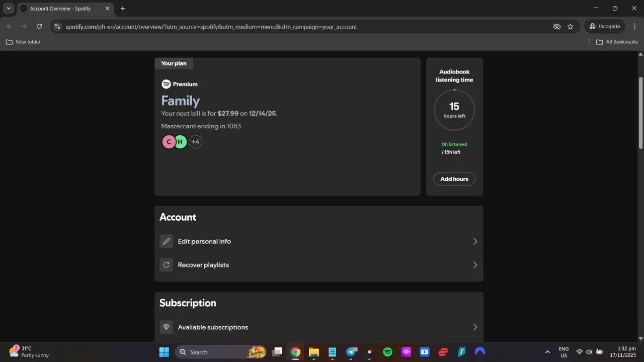Open the Wi-Fi network tray icon
Image resolution: width=644 pixels, height=362 pixels.
[579, 352]
